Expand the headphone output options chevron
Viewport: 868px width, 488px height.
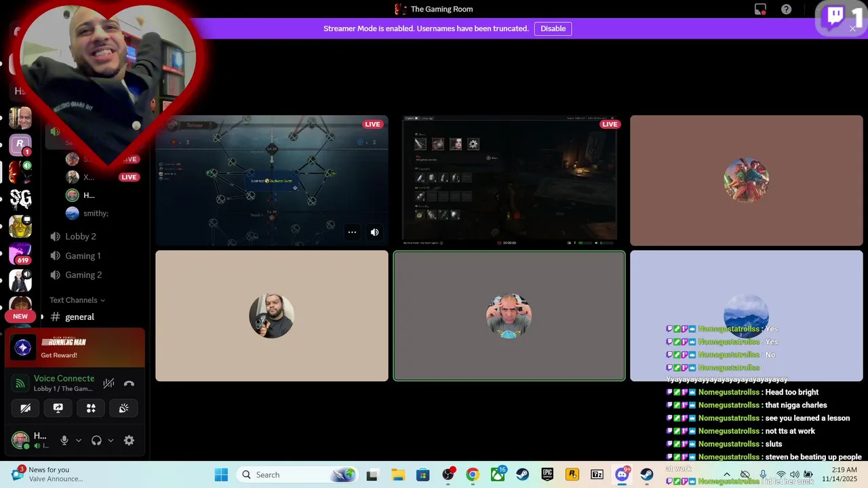pyautogui.click(x=111, y=441)
